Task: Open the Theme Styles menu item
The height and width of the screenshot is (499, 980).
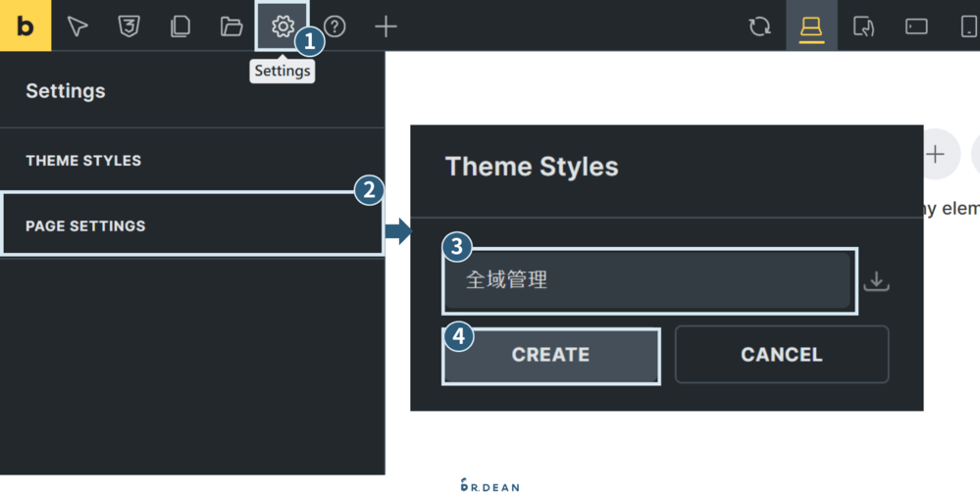Action: 83,160
